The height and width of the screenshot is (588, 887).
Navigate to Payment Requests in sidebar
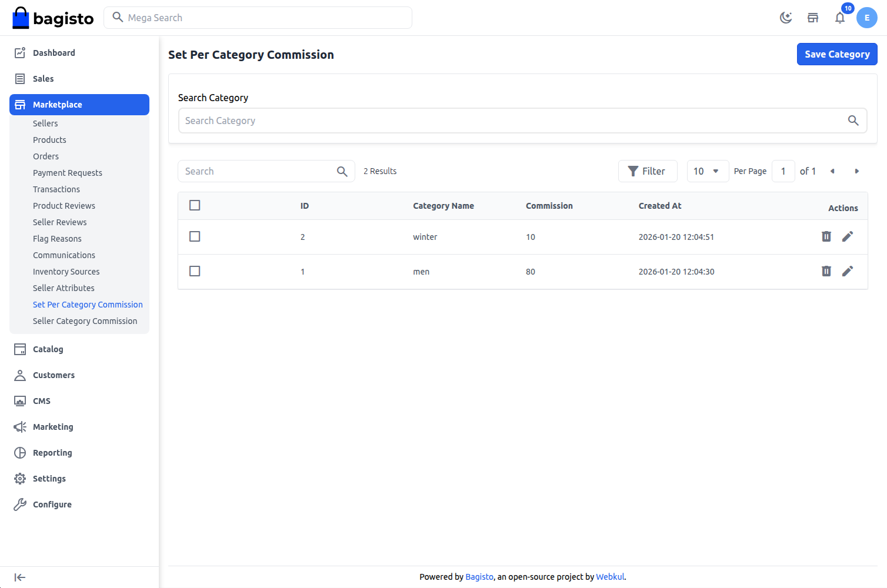pos(67,172)
